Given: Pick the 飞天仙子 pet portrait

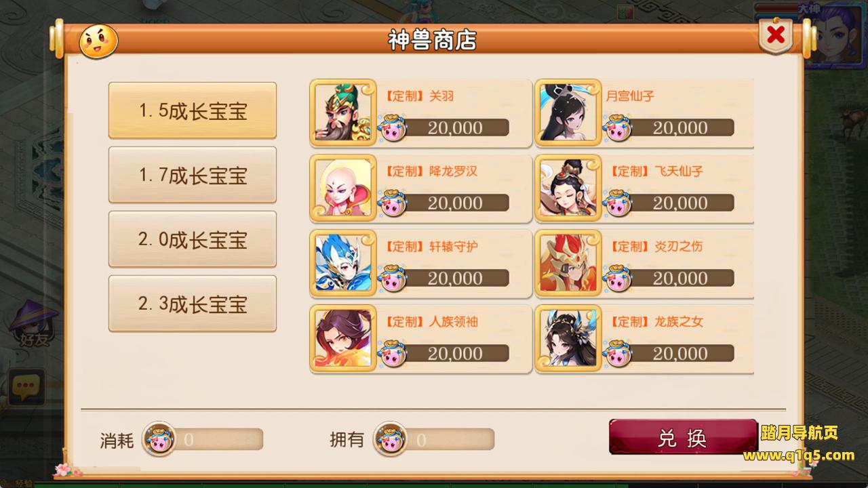Looking at the screenshot, I should (x=568, y=188).
